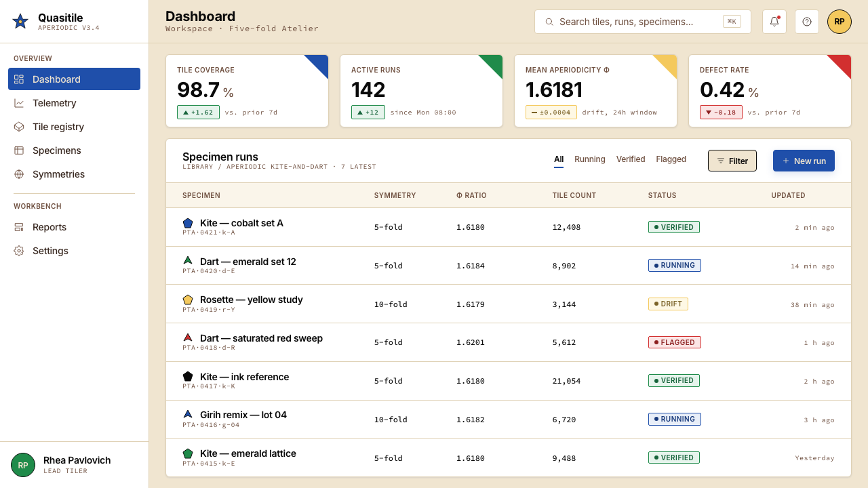
Task: Open the Rhea Pavlovich profile footer
Action: [75, 465]
